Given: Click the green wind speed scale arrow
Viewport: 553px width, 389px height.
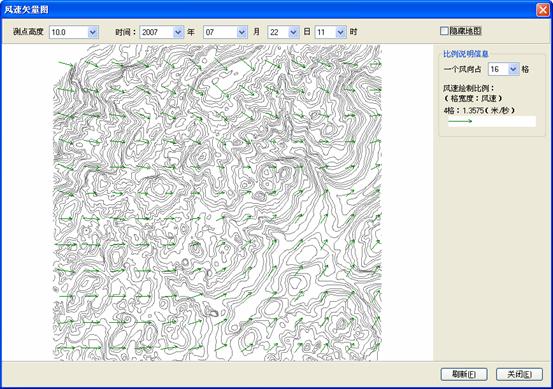Looking at the screenshot, I should pos(460,121).
